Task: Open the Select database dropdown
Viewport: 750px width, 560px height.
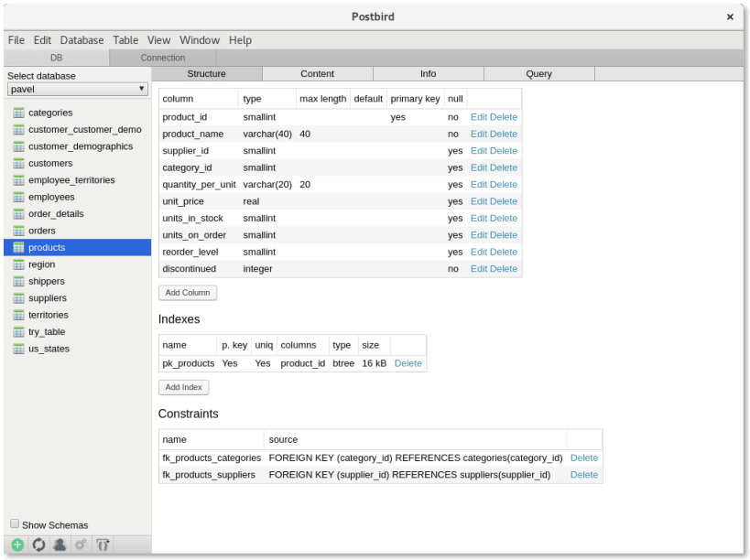Action: pyautogui.click(x=78, y=90)
